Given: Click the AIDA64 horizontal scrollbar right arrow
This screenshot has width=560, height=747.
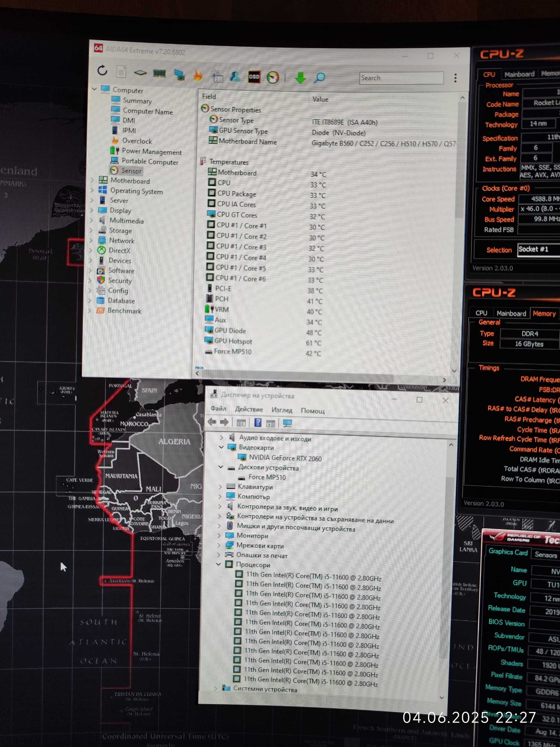Looking at the screenshot, I should (x=444, y=380).
